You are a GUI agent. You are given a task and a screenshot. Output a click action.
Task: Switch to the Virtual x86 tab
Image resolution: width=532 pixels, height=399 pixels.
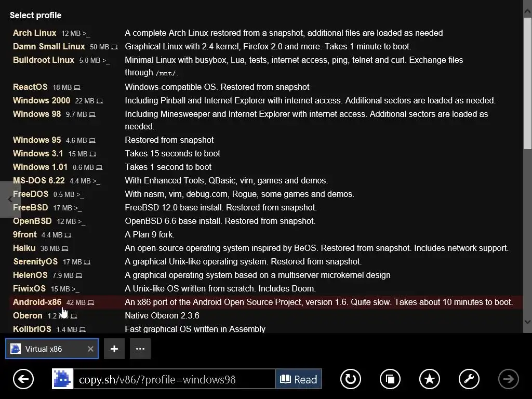[52, 349]
